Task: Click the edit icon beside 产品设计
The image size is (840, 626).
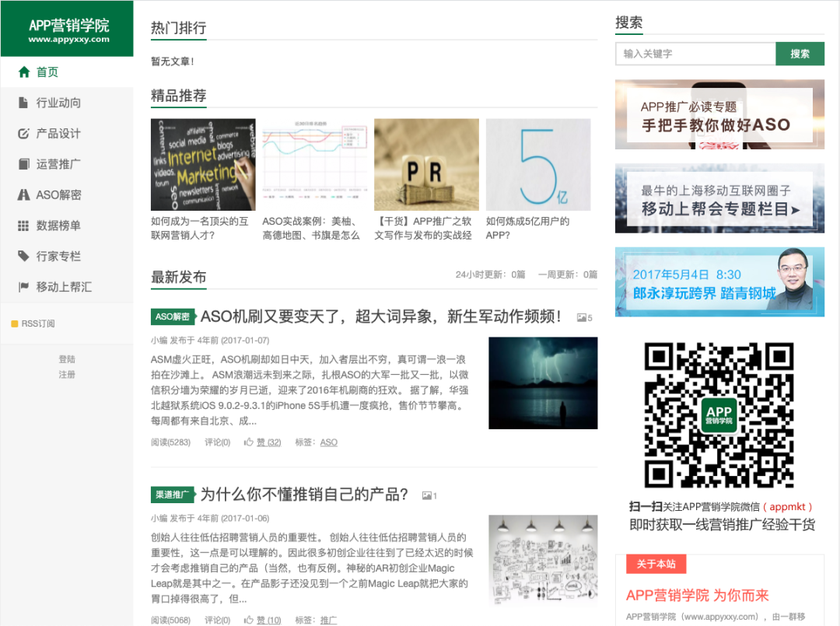Action: pyautogui.click(x=23, y=133)
